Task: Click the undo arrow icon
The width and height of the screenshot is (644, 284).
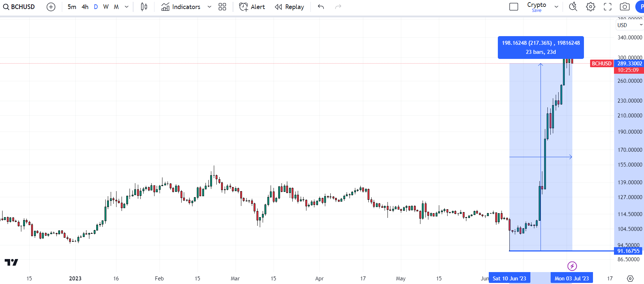Action: (321, 7)
